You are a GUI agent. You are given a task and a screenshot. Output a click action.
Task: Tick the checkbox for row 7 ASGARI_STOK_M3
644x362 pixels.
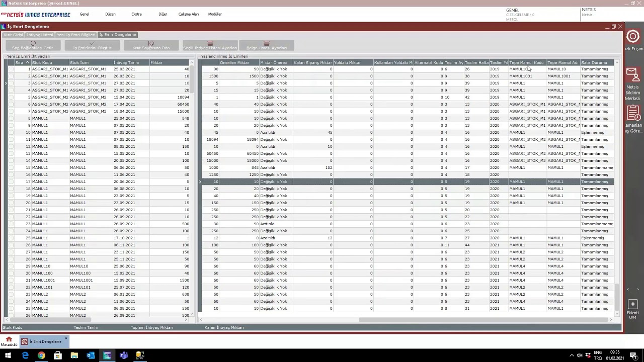[x=11, y=111]
